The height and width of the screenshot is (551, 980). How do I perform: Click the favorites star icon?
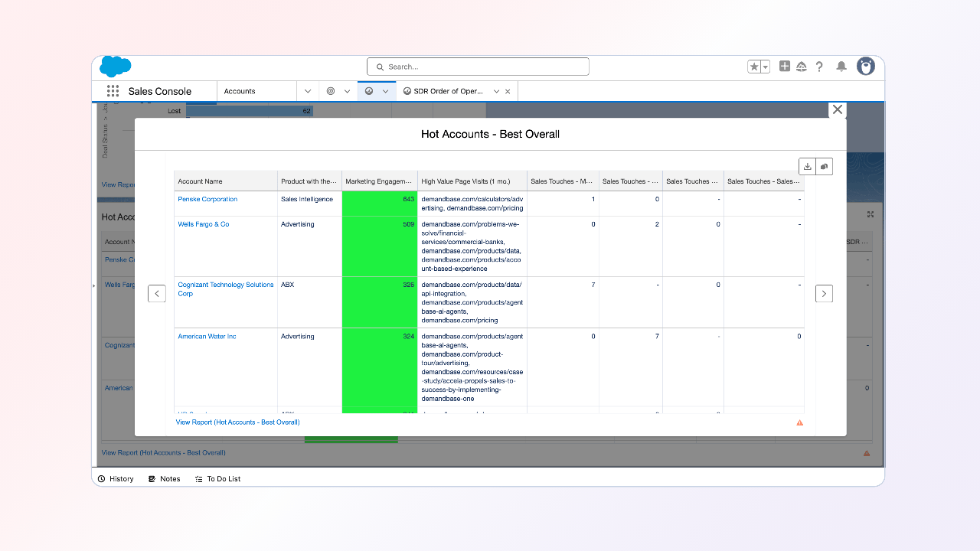[754, 67]
